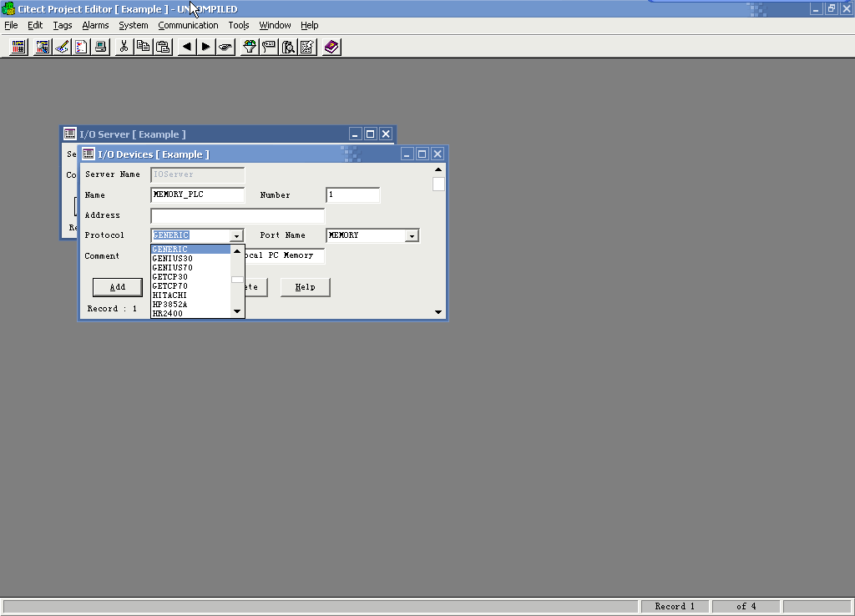Click the Port Name field showing MEMORY
This screenshot has height=616, width=855.
(x=366, y=235)
